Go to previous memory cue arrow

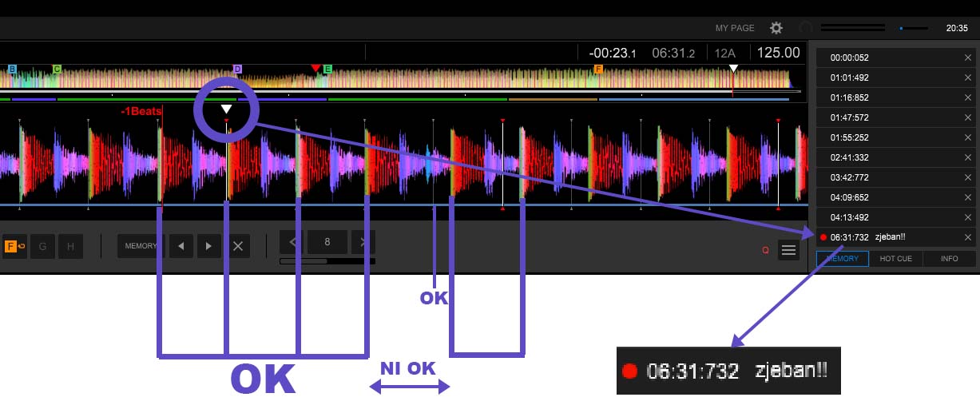[181, 246]
